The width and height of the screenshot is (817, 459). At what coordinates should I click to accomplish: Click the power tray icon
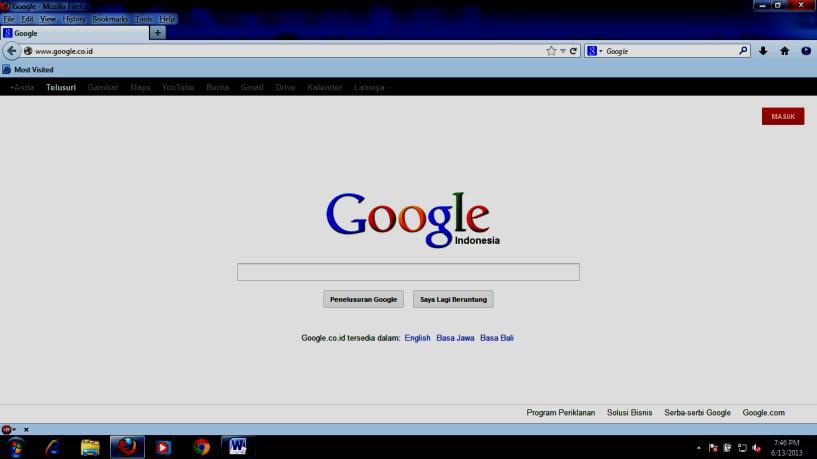[x=727, y=448]
